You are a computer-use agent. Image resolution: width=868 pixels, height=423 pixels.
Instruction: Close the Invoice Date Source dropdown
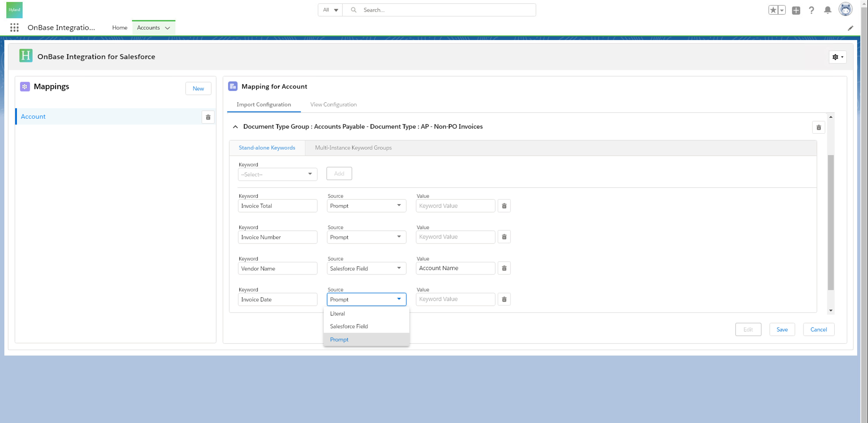(x=366, y=299)
